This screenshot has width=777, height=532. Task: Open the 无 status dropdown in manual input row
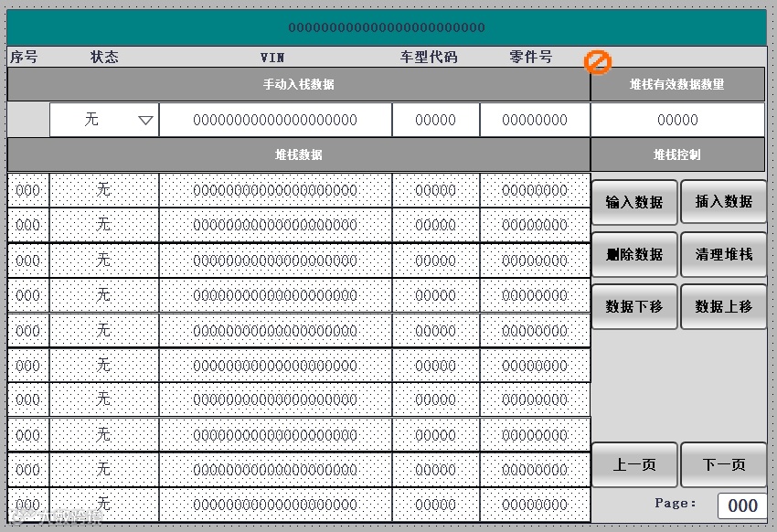coord(104,120)
